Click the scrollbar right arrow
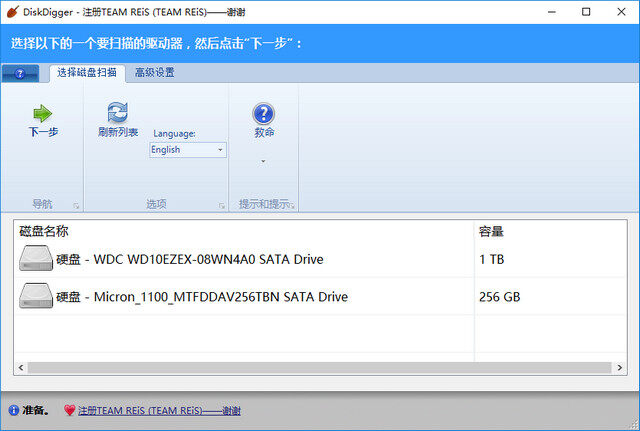 620,367
